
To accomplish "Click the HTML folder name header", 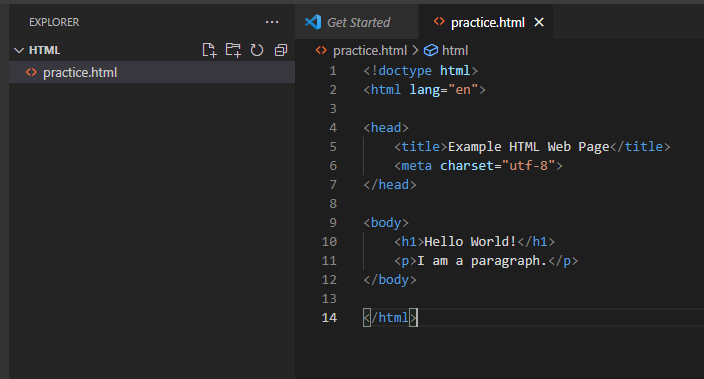I will [44, 50].
